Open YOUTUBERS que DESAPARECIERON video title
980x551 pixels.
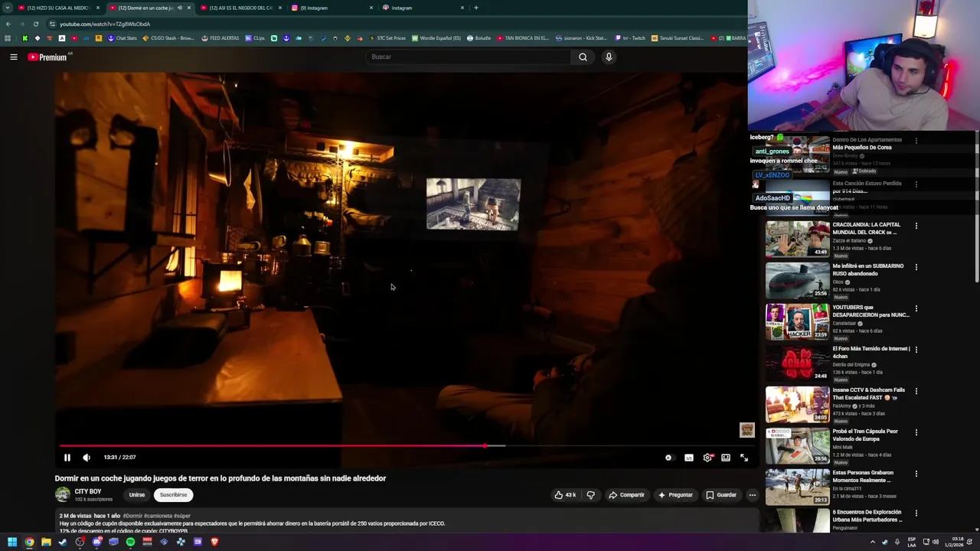(x=871, y=311)
